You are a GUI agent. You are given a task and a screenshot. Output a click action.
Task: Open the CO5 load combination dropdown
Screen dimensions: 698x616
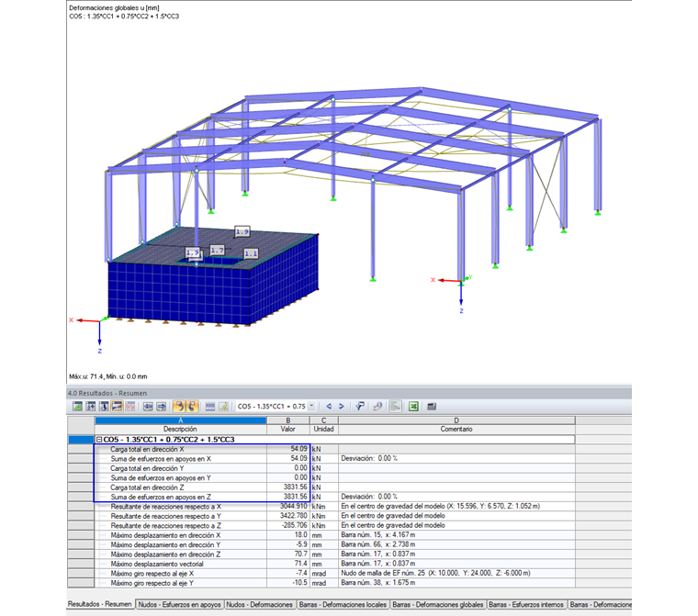click(x=311, y=406)
